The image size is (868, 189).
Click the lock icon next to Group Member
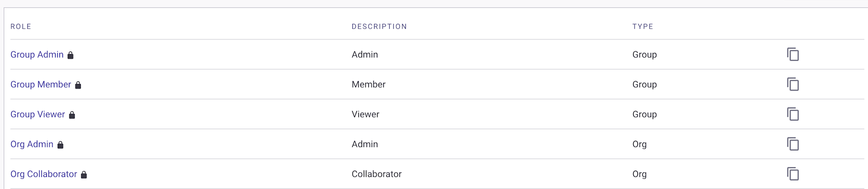[x=78, y=85]
